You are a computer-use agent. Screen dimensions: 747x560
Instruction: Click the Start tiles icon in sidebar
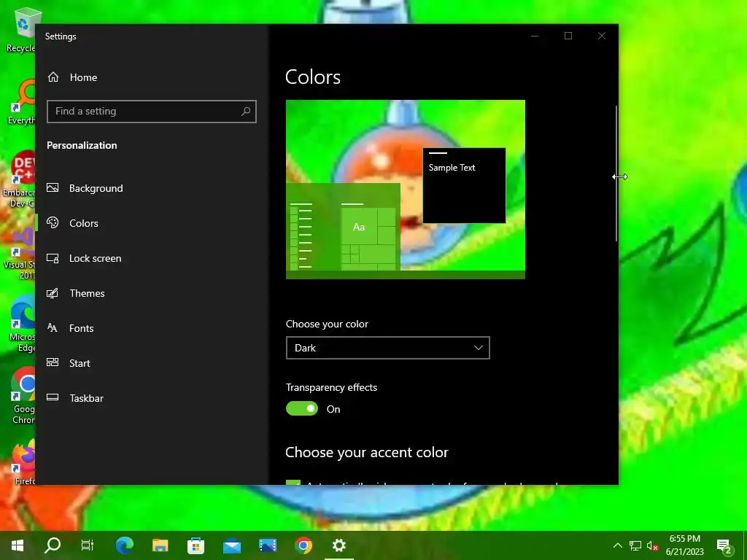(x=53, y=362)
